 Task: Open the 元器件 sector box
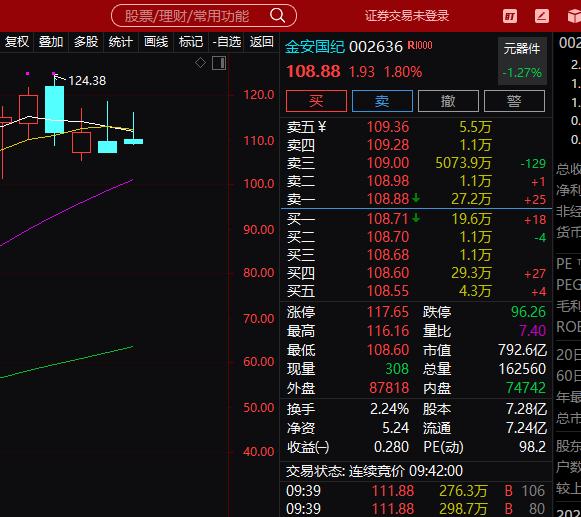click(522, 61)
